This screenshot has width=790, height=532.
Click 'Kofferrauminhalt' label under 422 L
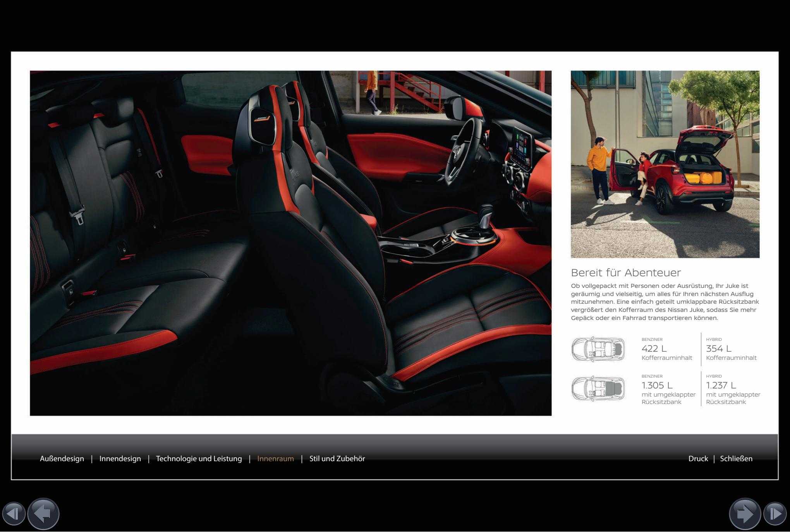(667, 358)
